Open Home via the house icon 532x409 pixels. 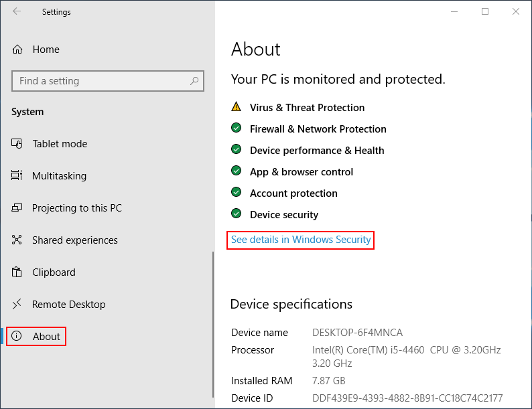[x=17, y=49]
